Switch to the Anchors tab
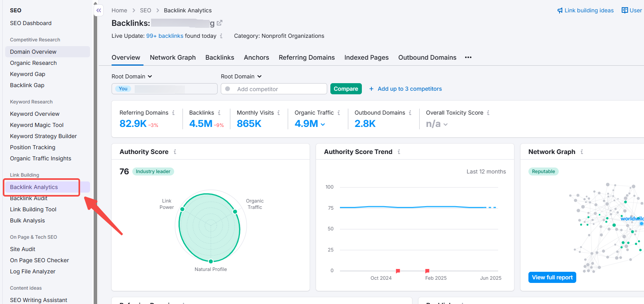The height and width of the screenshot is (304, 644). coord(256,58)
